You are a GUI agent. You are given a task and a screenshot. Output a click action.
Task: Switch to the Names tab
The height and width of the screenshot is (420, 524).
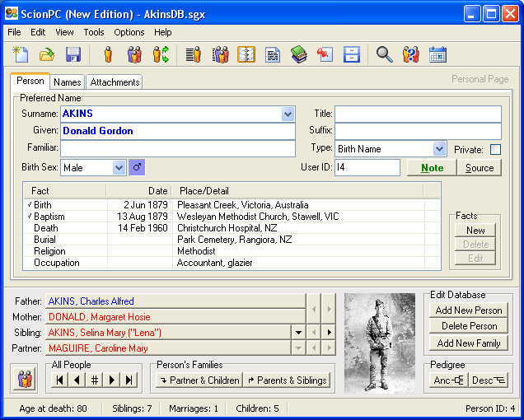point(68,82)
